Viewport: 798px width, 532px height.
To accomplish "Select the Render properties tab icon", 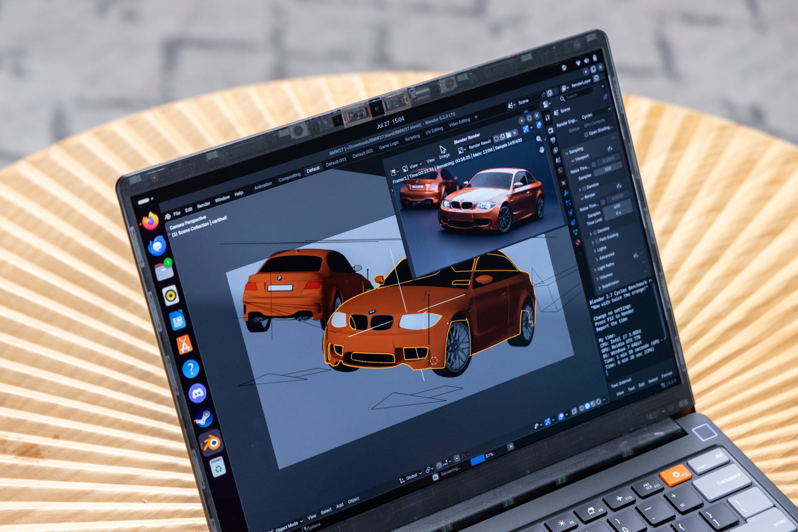I will (x=551, y=130).
